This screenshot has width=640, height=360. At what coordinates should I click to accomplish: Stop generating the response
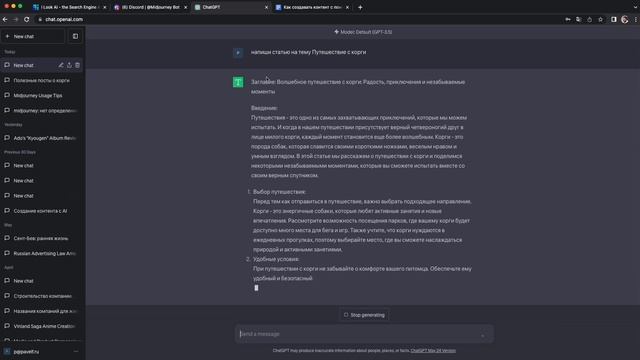(x=364, y=315)
